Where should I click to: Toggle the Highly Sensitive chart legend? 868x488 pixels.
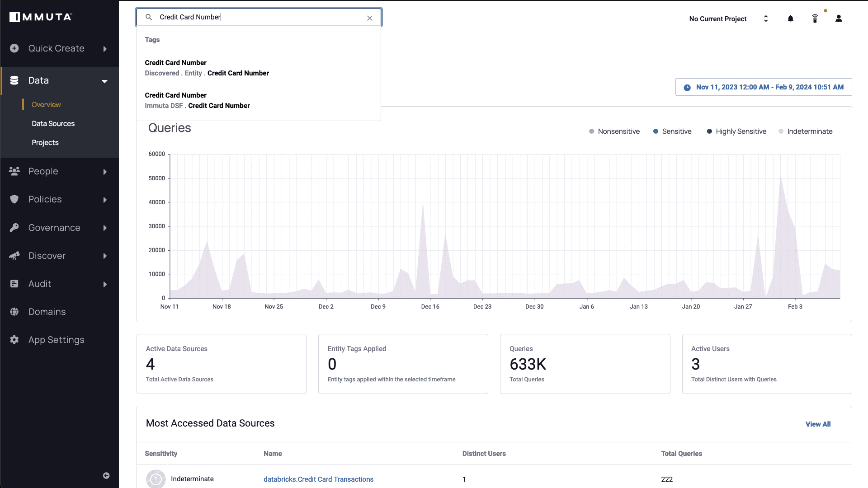point(736,131)
